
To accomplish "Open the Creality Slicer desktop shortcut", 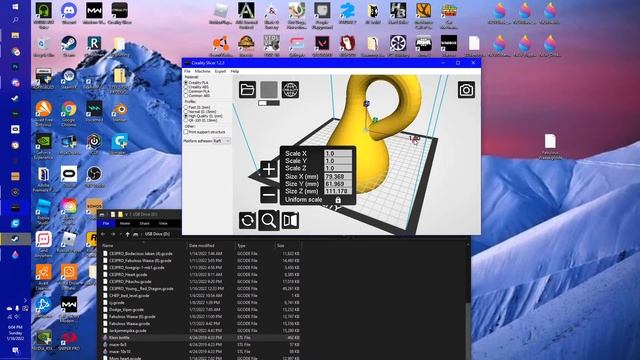I will point(120,13).
